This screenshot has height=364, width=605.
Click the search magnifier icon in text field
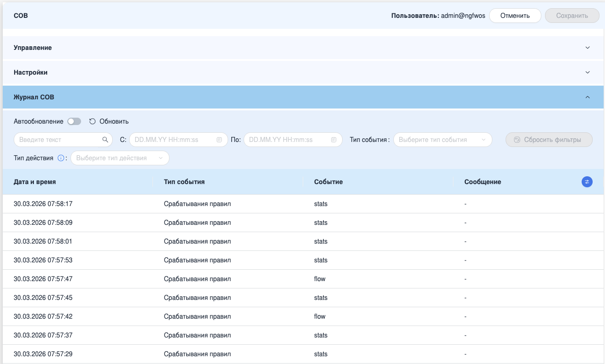[105, 140]
